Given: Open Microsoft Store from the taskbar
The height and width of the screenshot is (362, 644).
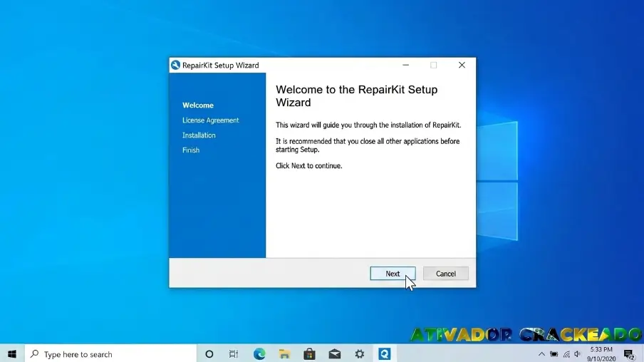Looking at the screenshot, I should coord(309,353).
